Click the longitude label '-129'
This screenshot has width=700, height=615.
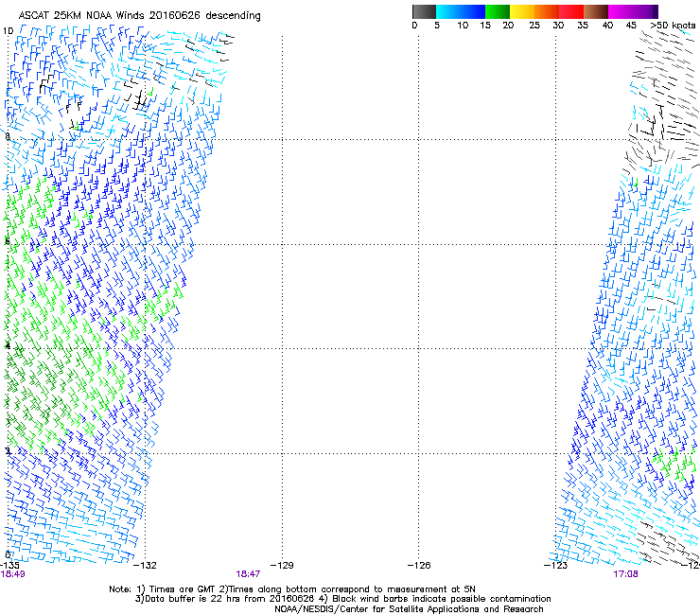click(282, 566)
